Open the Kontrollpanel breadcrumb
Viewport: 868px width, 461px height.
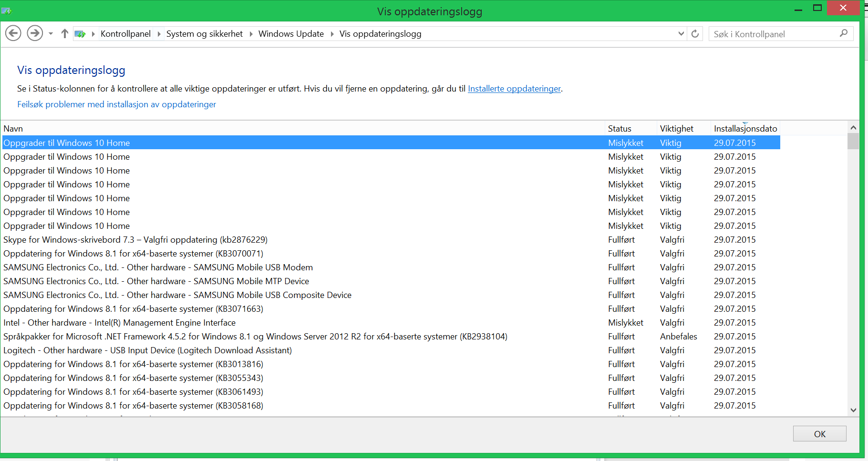click(x=125, y=34)
